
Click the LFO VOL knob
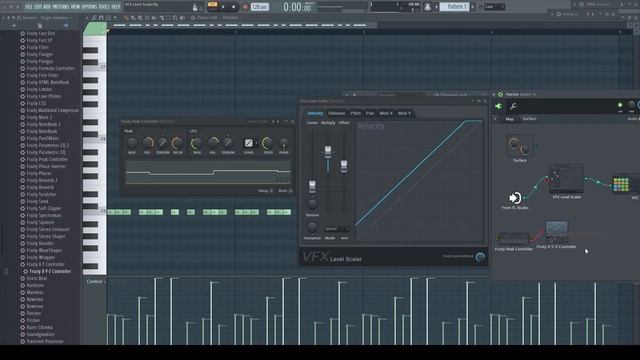point(213,143)
